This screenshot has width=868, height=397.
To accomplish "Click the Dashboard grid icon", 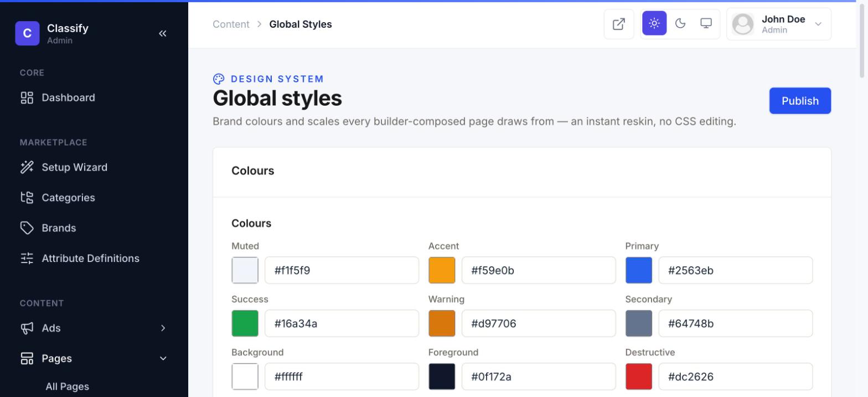I will (x=27, y=98).
